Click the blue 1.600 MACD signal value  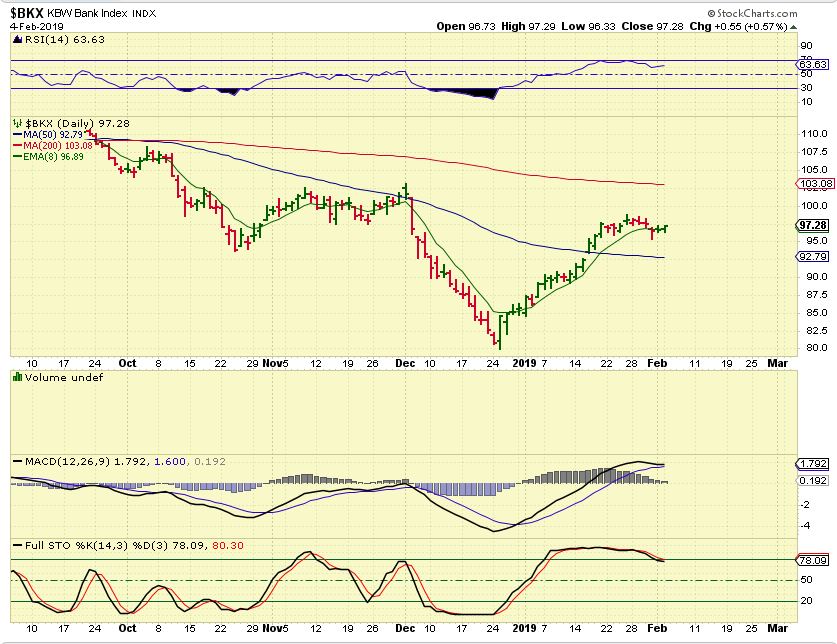pyautogui.click(x=170, y=461)
